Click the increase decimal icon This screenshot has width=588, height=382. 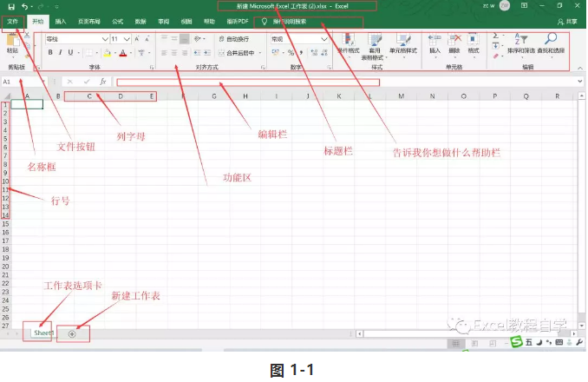point(314,53)
